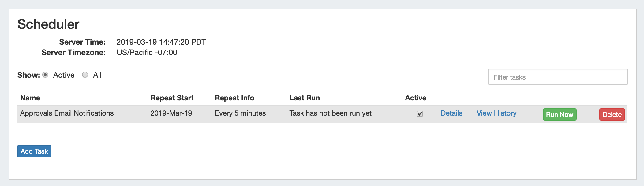Click into the Filter tasks field
This screenshot has width=644, height=186.
click(x=558, y=77)
